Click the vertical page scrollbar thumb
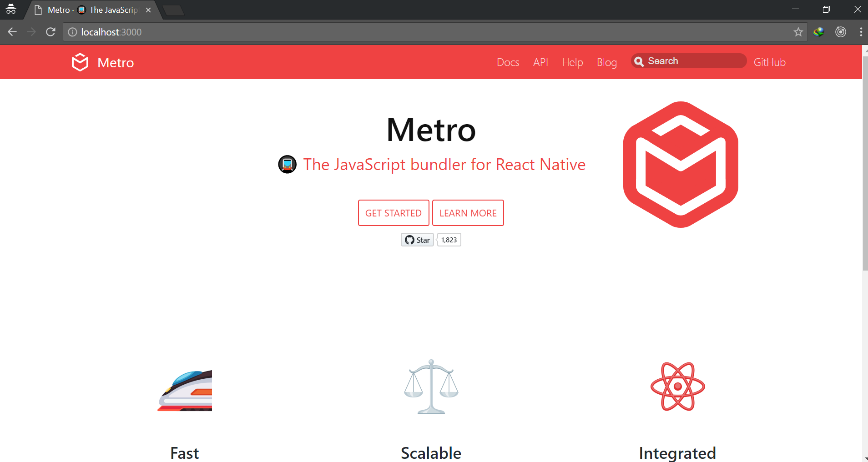 pos(865,164)
